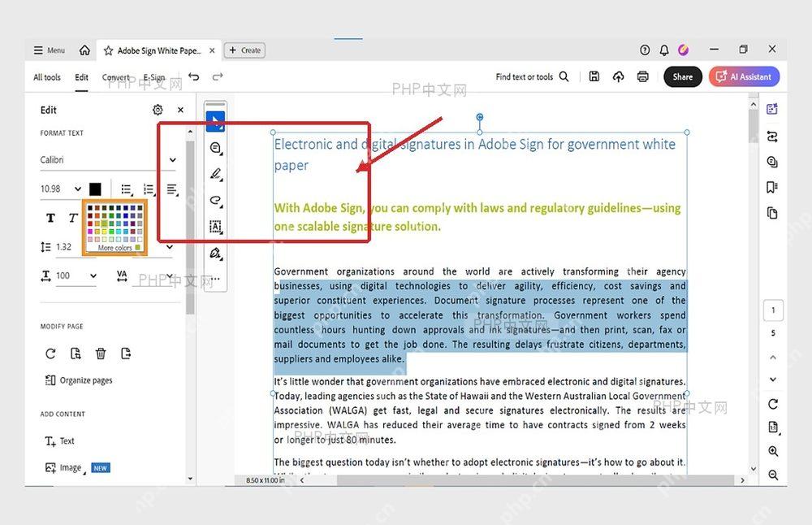
Task: Open the hamburger Menu
Action: tap(49, 50)
